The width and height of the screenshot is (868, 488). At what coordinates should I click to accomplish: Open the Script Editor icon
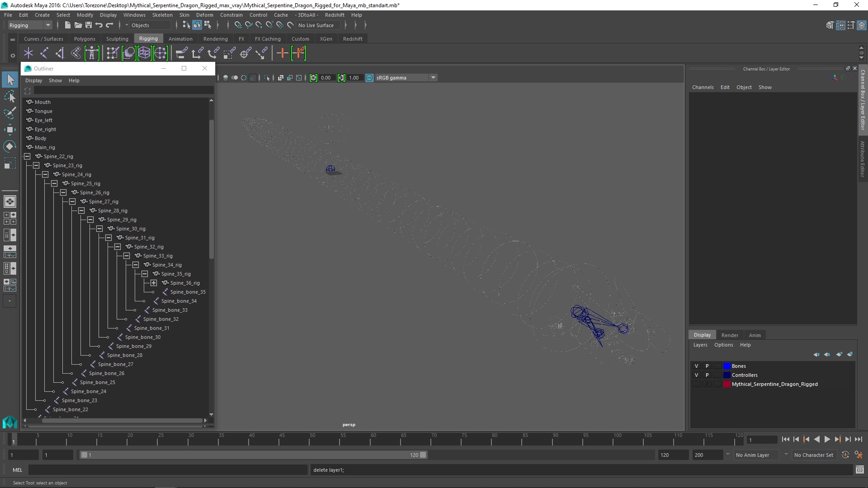[859, 470]
